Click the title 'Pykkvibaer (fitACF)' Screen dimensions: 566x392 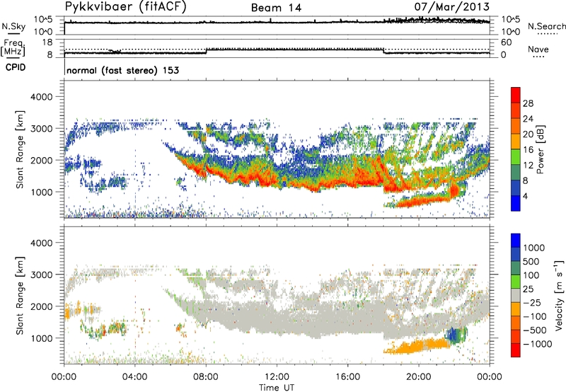click(126, 6)
